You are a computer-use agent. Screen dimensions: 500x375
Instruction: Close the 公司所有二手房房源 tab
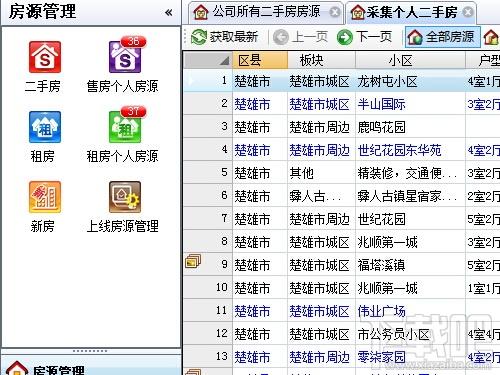(x=335, y=12)
